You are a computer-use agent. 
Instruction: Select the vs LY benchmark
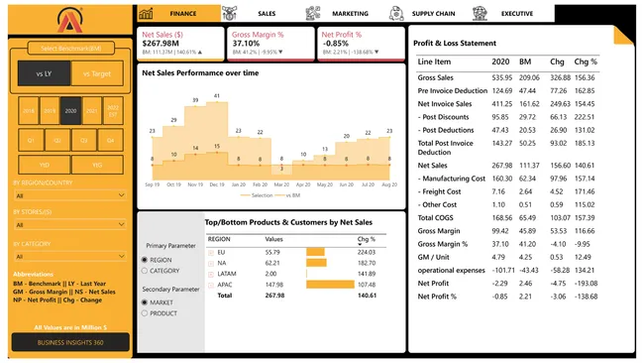[44, 73]
